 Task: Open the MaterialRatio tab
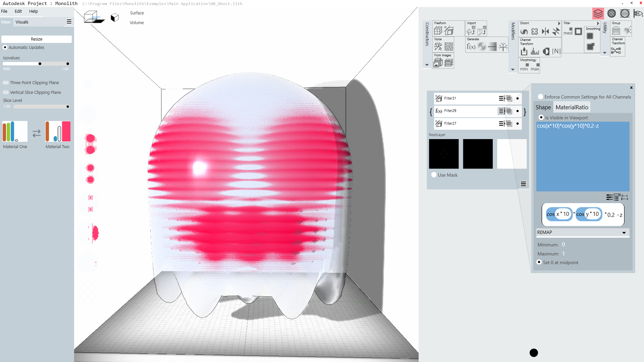pos(572,107)
